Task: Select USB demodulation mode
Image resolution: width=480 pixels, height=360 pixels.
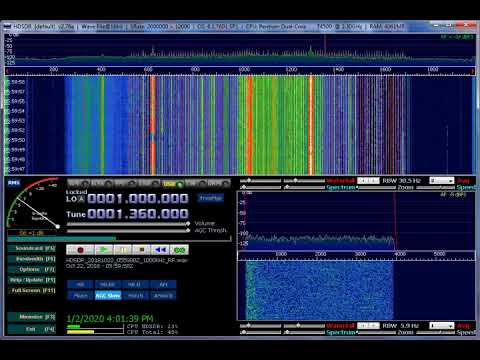Action: pyautogui.click(x=173, y=183)
